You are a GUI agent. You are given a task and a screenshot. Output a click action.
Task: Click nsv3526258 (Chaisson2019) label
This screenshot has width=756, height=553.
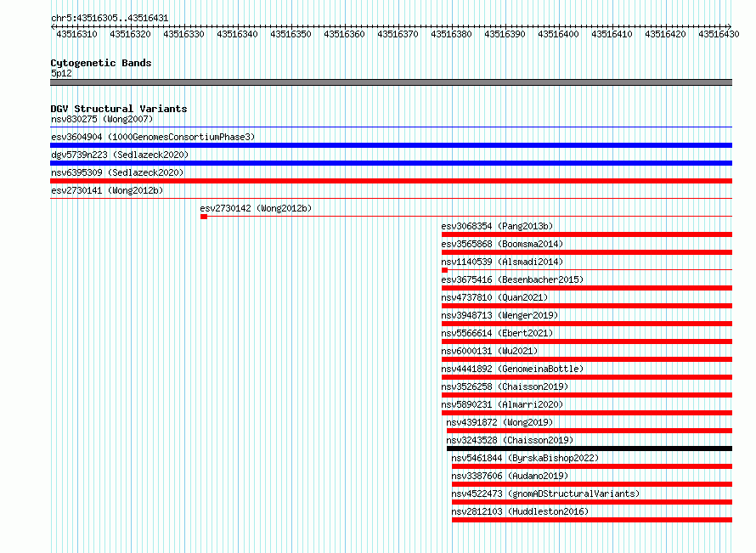point(505,387)
